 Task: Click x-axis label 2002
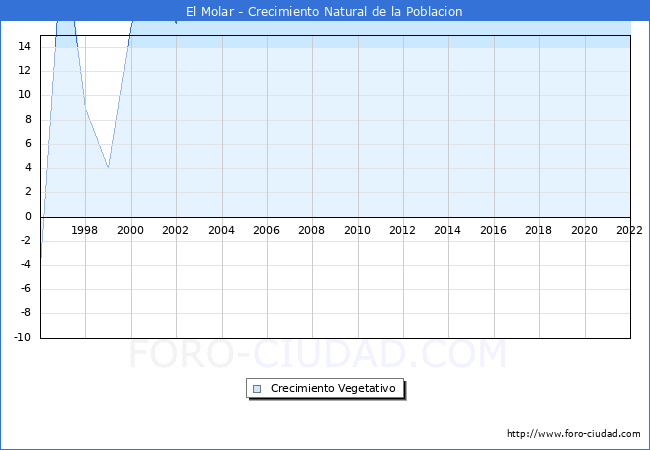(175, 230)
